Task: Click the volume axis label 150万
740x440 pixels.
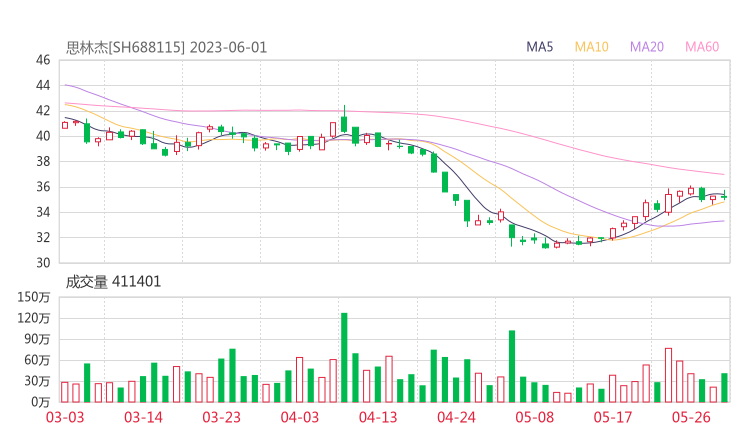Action: click(34, 297)
